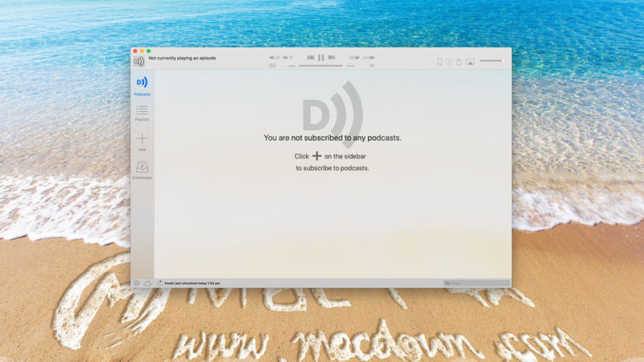Click the share icon in toolbar
The height and width of the screenshot is (362, 644).
coord(459,62)
